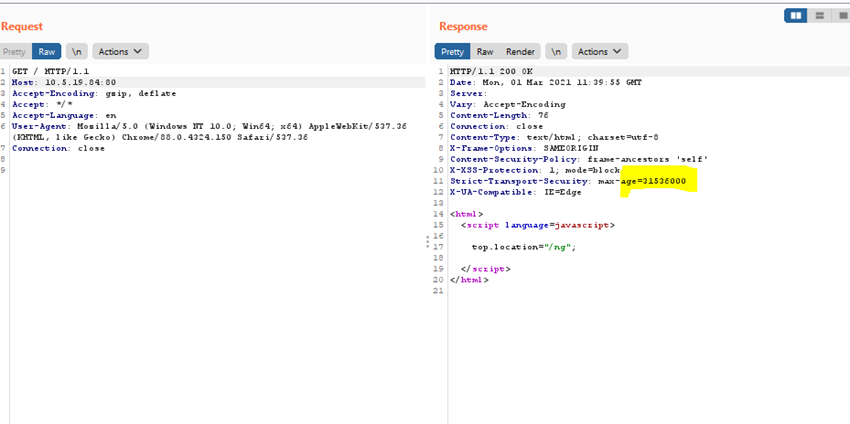Click the 'HTTP/1.1 200 OK' response line
The width and height of the screenshot is (850, 424).
(491, 71)
